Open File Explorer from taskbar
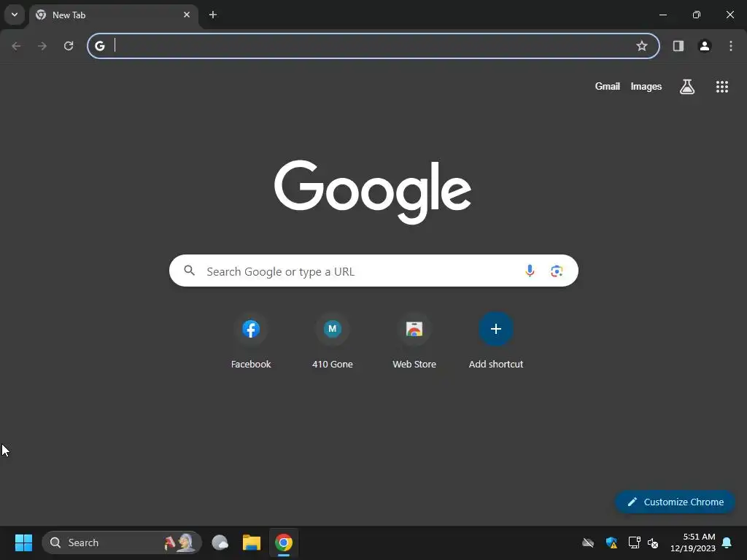The width and height of the screenshot is (747, 560). click(x=252, y=542)
